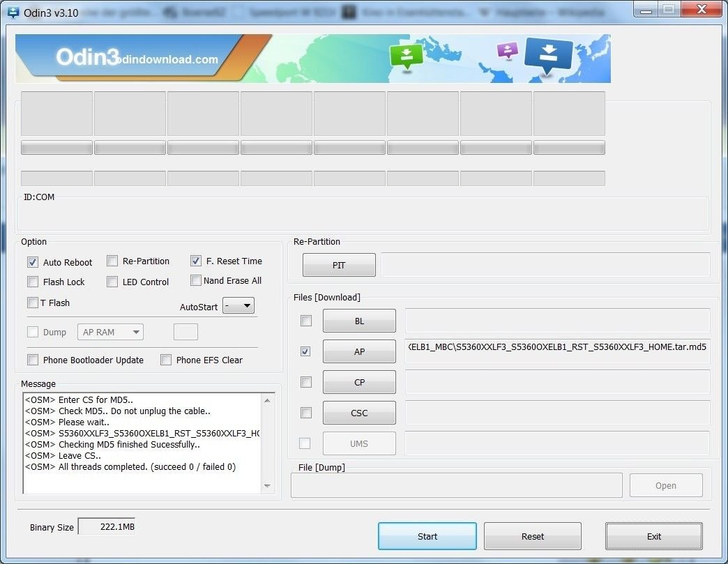
Task: Enable the Flash Lock checkbox
Action: point(33,282)
